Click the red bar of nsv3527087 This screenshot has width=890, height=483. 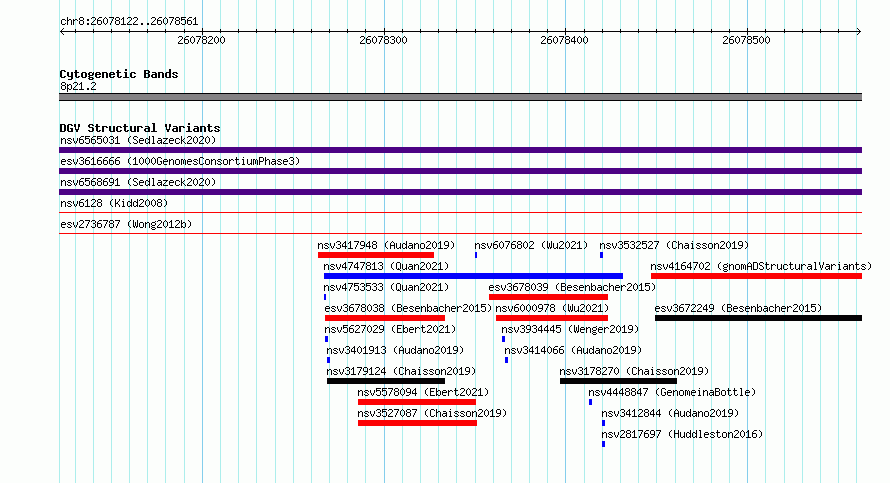point(417,423)
